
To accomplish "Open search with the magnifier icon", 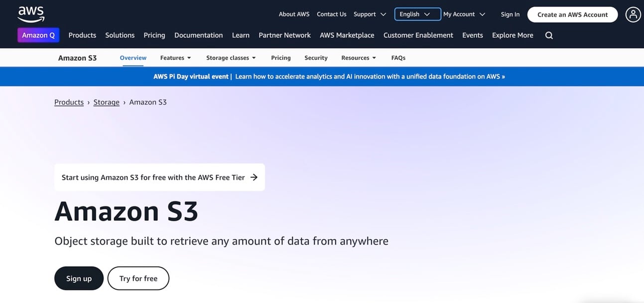I will 549,35.
